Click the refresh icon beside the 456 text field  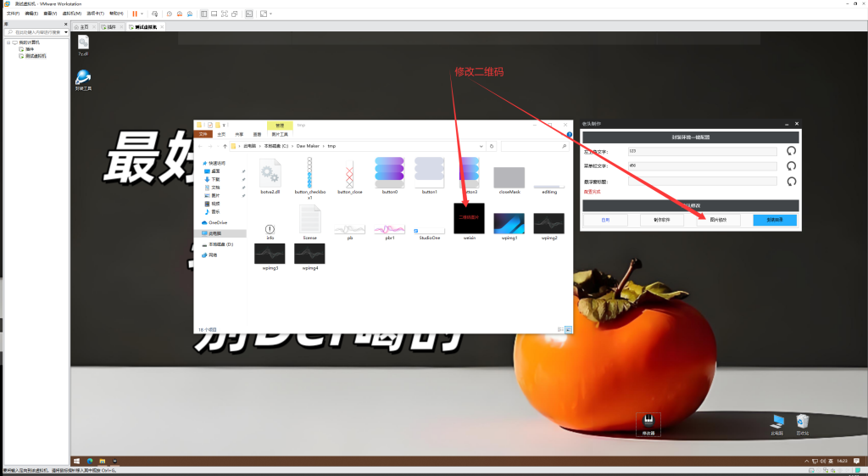pos(791,166)
